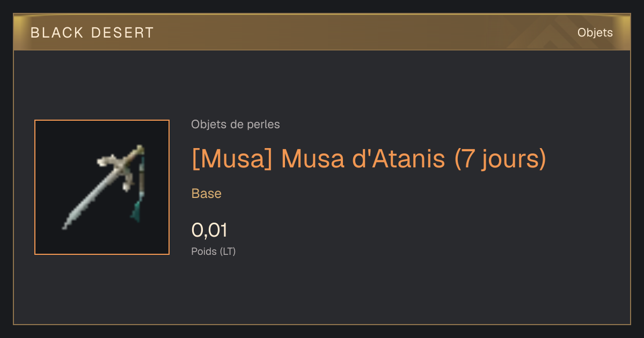Open the Objets link in the header
644x338 pixels.
[x=595, y=33]
